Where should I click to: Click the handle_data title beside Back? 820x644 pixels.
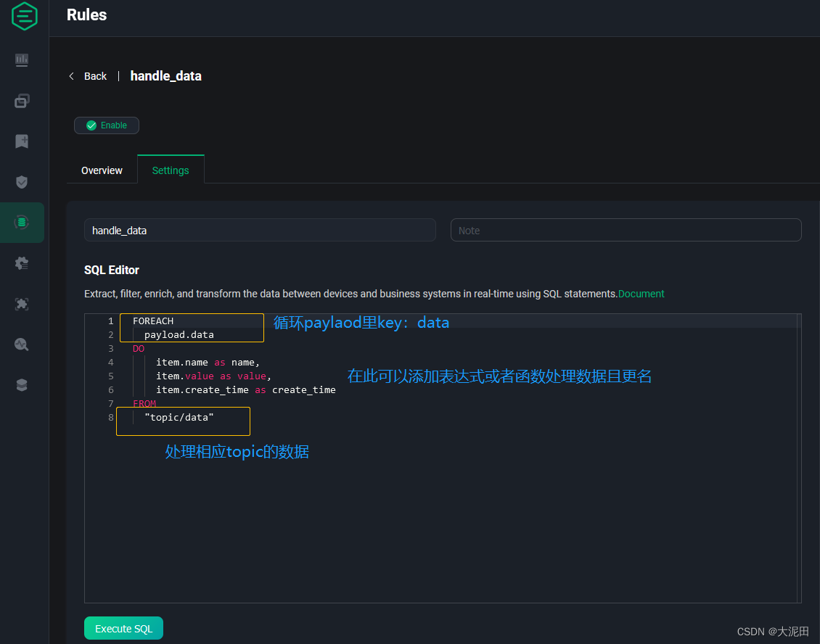(165, 76)
